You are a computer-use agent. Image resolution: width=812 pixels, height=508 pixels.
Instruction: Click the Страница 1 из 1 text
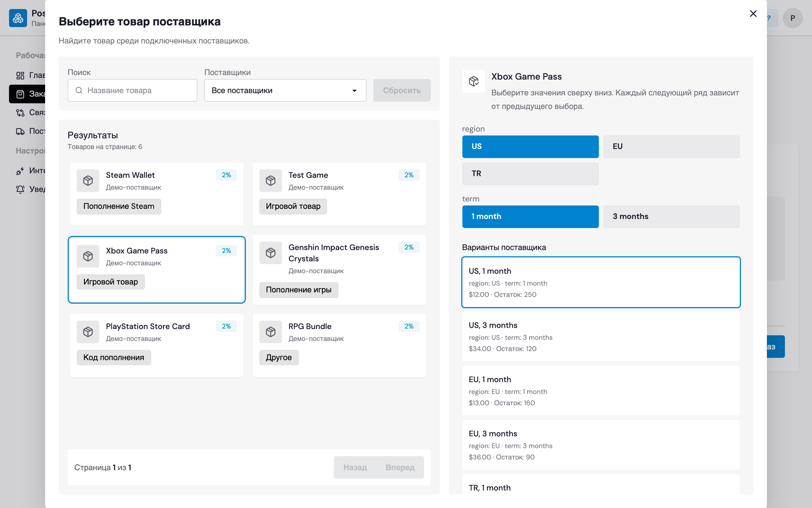[x=103, y=467]
